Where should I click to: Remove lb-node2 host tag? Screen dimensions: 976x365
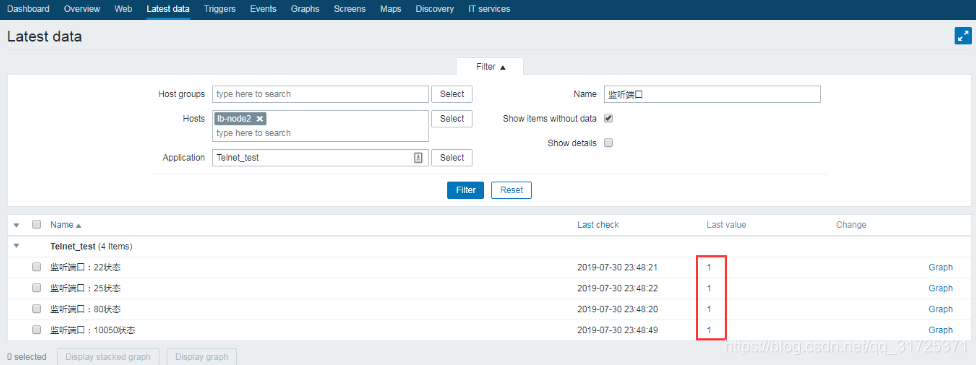pos(260,118)
